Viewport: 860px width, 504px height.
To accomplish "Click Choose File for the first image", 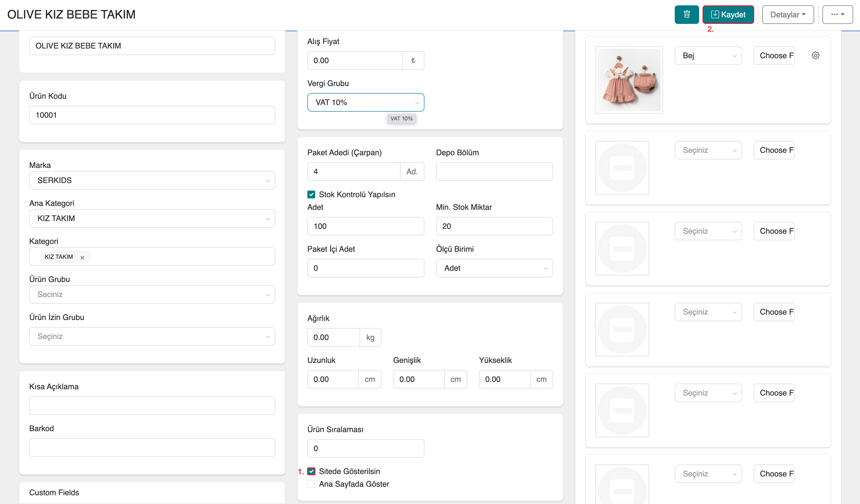I will click(x=774, y=56).
